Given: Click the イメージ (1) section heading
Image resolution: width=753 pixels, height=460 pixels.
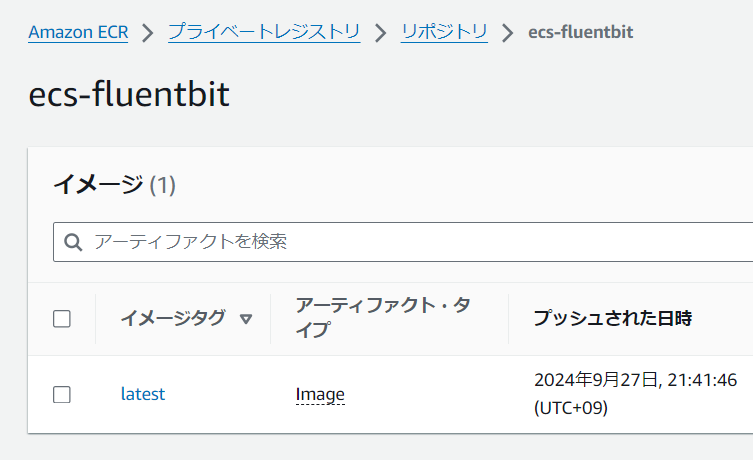Looking at the screenshot, I should pyautogui.click(x=115, y=185).
